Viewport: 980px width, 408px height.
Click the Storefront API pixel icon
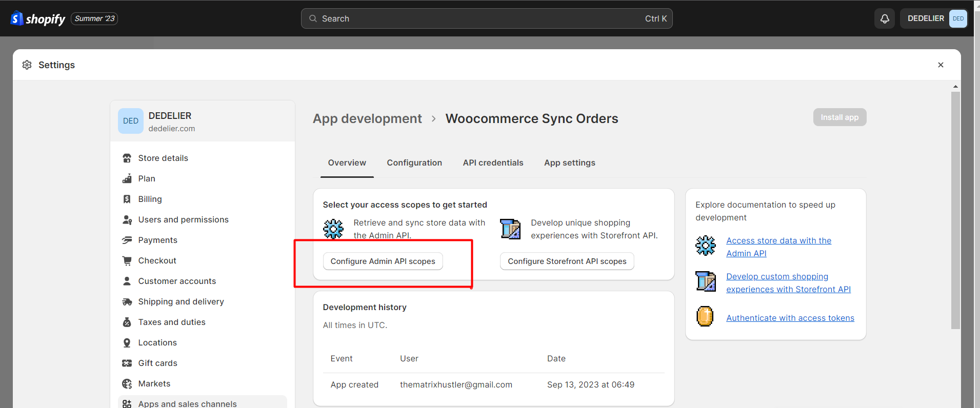510,229
